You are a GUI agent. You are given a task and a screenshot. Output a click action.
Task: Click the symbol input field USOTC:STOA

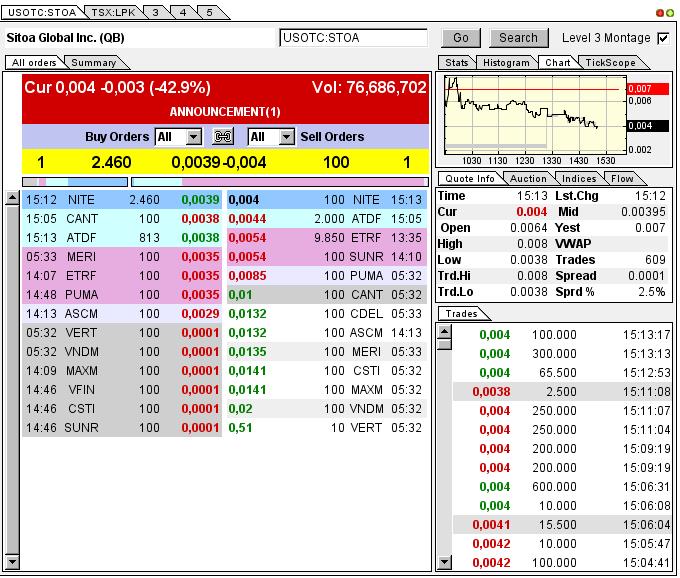(353, 38)
